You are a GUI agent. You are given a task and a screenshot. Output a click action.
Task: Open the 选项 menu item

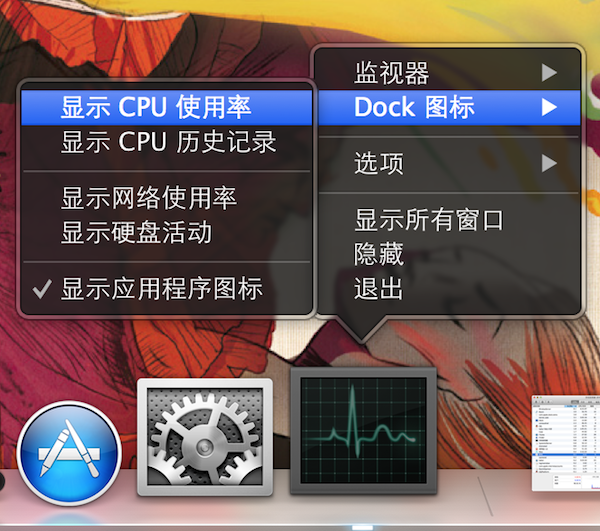click(449, 164)
